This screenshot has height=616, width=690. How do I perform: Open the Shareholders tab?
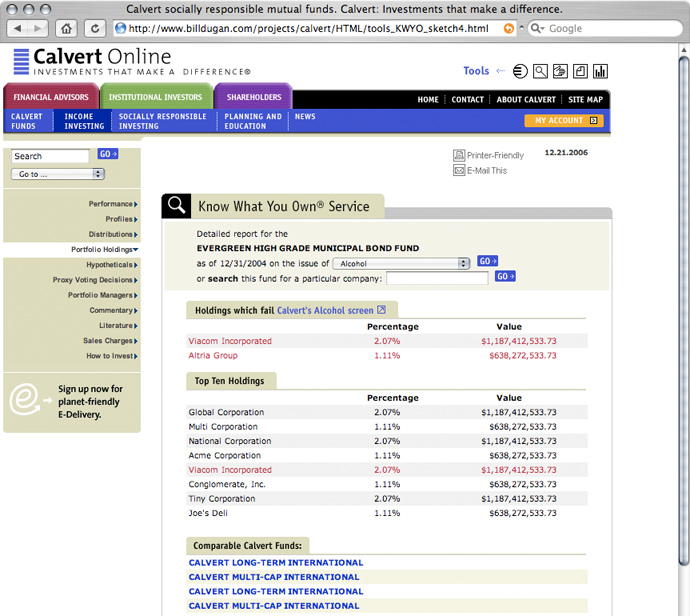[x=254, y=97]
